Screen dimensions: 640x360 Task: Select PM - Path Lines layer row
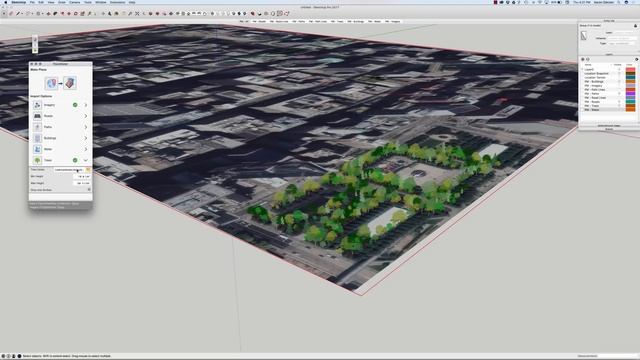click(608, 89)
